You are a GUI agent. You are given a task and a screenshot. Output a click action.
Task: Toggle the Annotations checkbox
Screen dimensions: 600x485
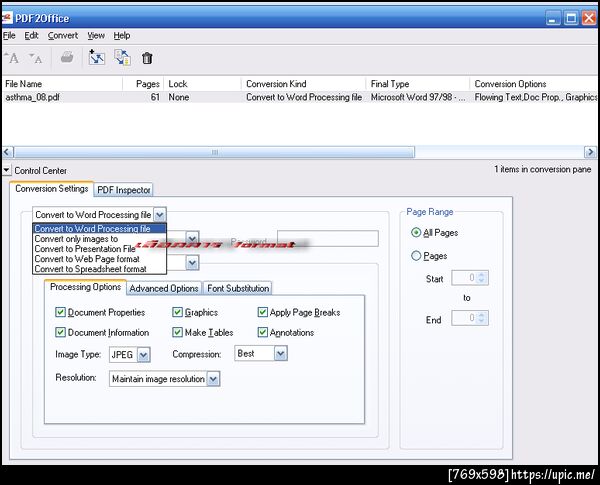coord(262,332)
